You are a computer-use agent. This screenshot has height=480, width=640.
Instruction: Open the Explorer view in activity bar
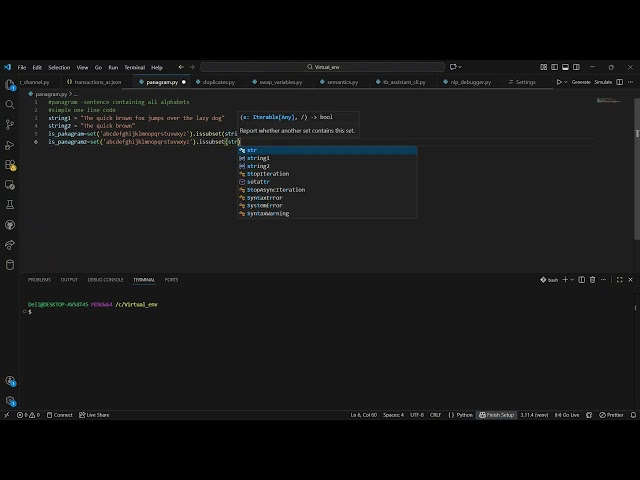tap(10, 84)
